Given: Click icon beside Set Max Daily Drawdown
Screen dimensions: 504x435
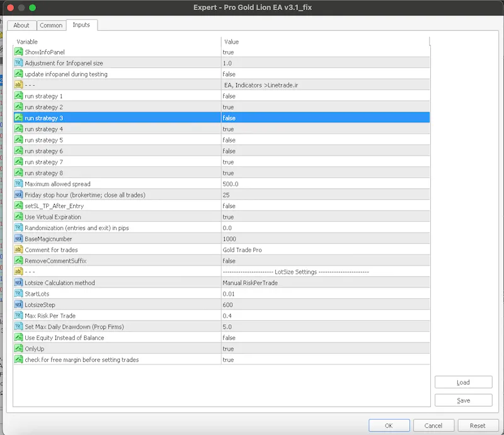Looking at the screenshot, I should 19,327.
